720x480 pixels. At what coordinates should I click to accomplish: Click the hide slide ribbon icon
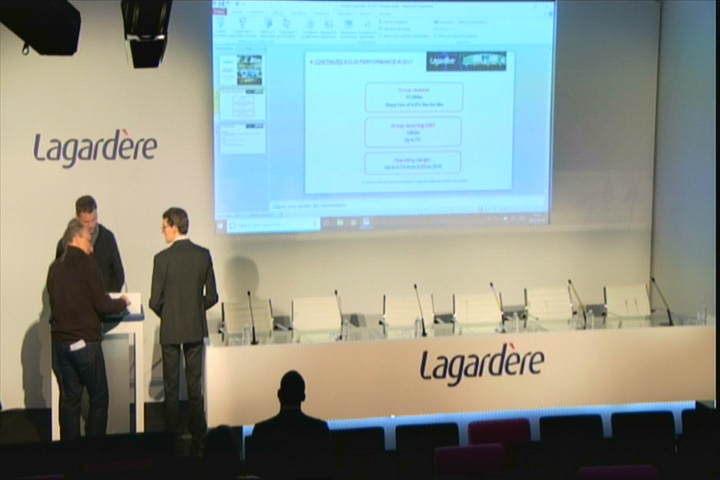point(328,28)
